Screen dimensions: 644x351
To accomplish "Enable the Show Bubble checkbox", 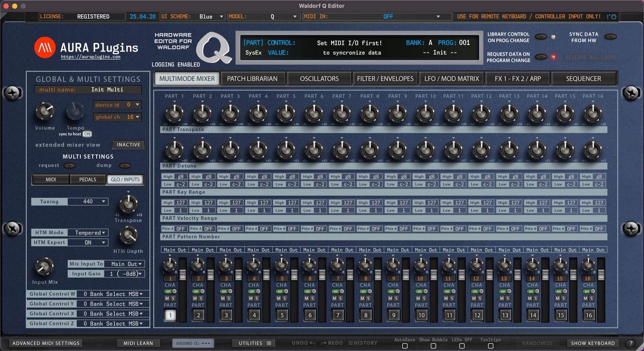I will pos(433,346).
